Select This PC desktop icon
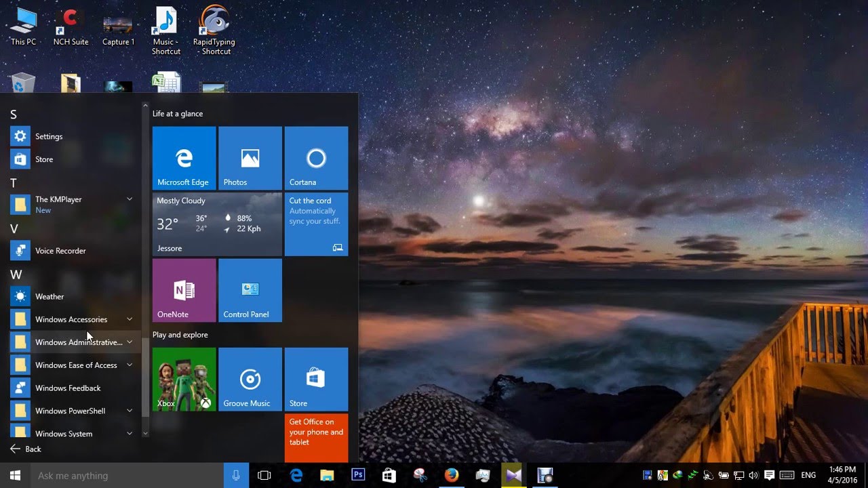 pyautogui.click(x=23, y=26)
